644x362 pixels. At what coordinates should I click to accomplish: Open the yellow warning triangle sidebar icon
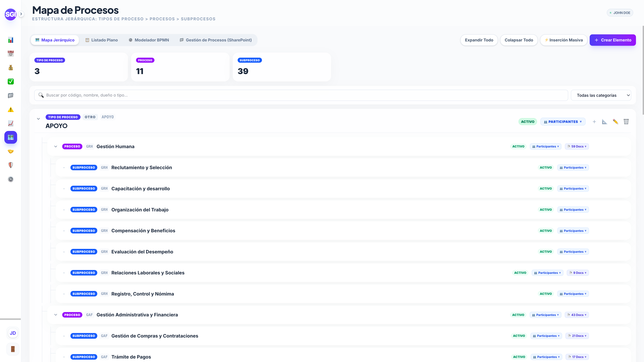(11, 109)
